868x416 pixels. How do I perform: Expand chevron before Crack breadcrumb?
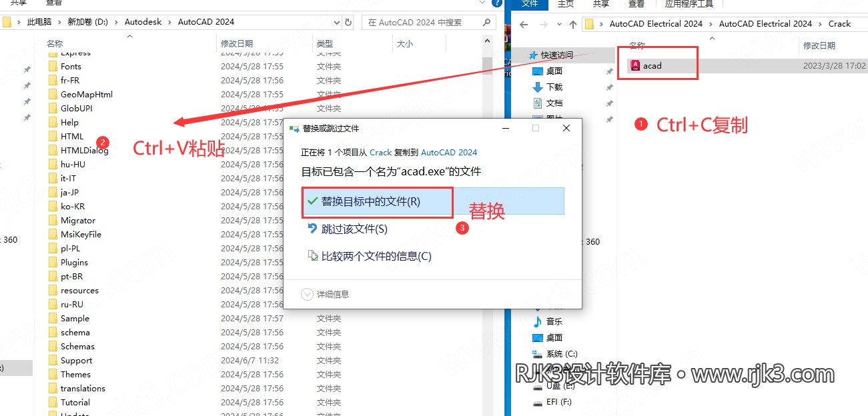pos(821,24)
